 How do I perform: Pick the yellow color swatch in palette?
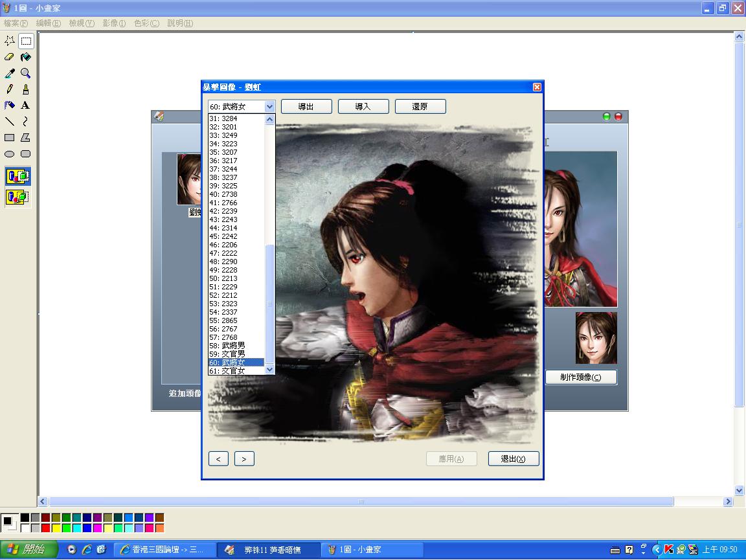click(x=56, y=528)
